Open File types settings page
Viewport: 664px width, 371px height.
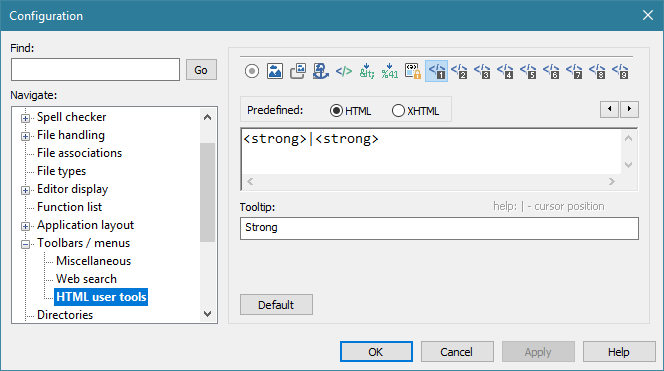61,171
